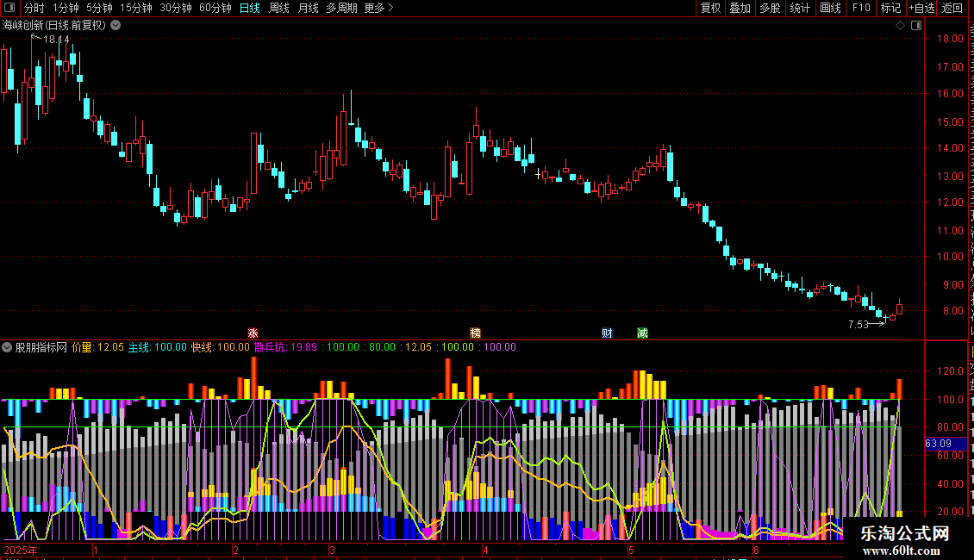
Task: Expand the 更多 periods menu
Action: point(378,8)
